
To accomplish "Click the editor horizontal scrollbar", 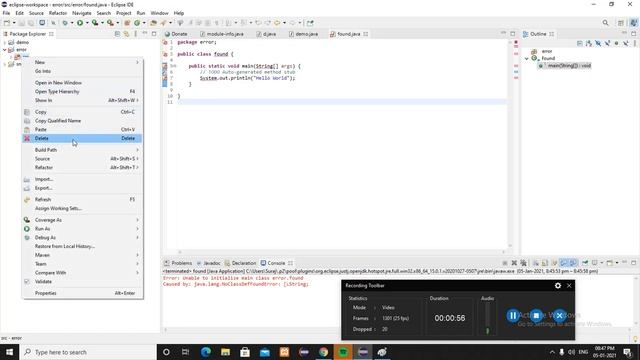I will tap(341, 252).
